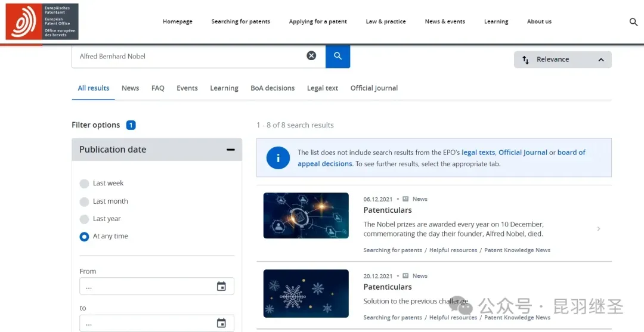Open the From date calendar picker
The image size is (644, 332).
(221, 287)
